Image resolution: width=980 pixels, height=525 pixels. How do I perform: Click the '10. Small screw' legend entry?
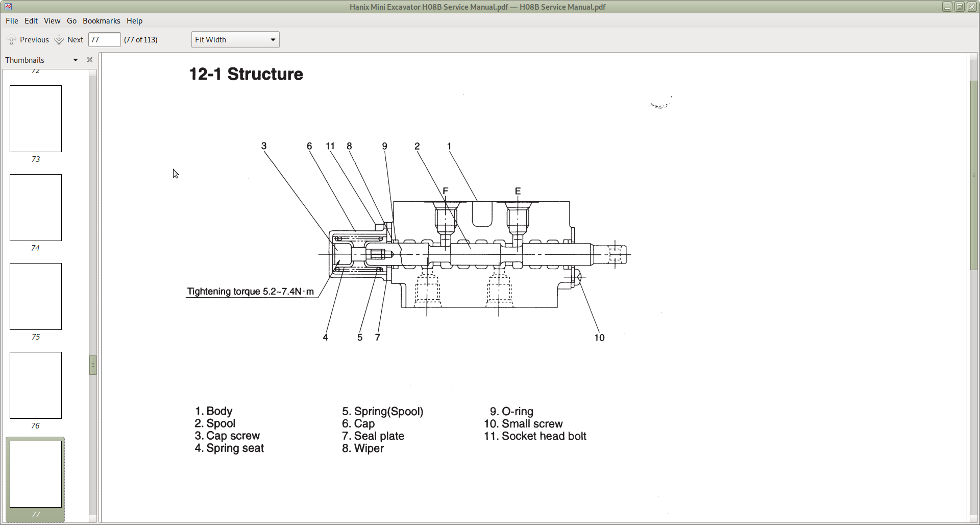[523, 424]
